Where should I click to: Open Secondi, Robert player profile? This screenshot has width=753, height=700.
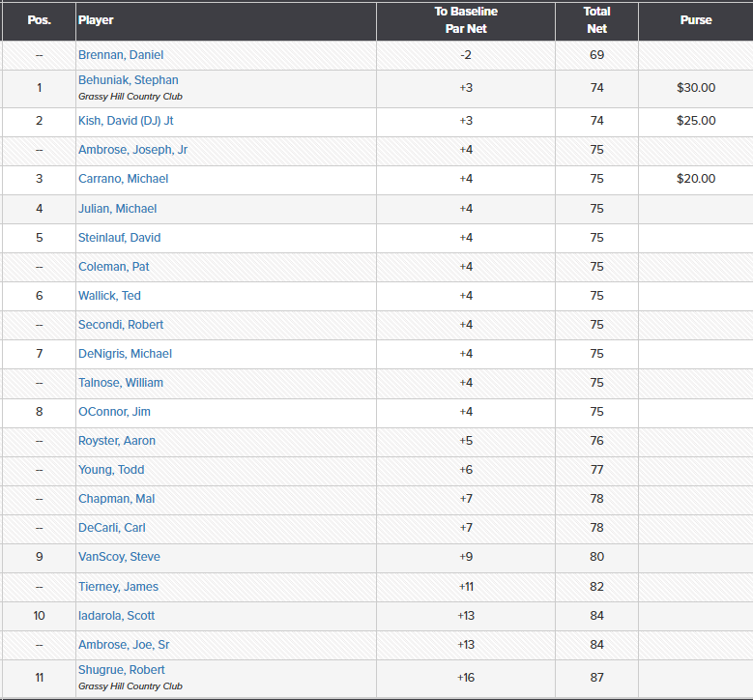121,325
